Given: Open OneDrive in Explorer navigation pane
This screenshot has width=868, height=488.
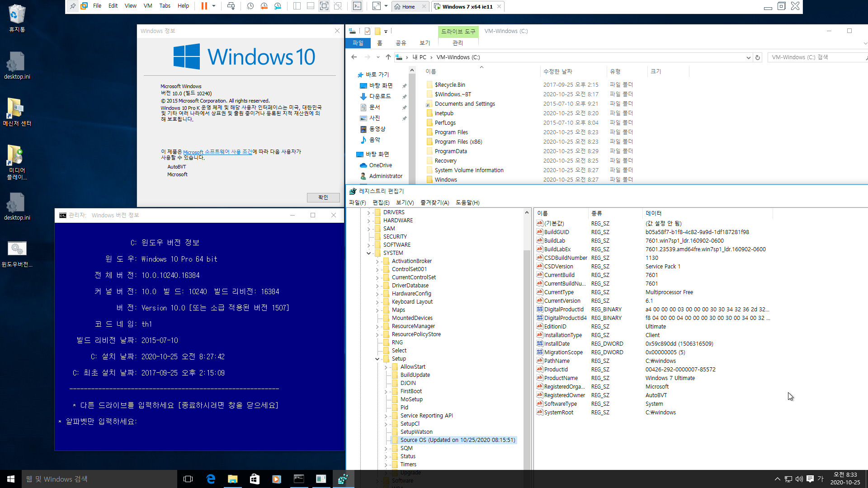Looking at the screenshot, I should [380, 165].
